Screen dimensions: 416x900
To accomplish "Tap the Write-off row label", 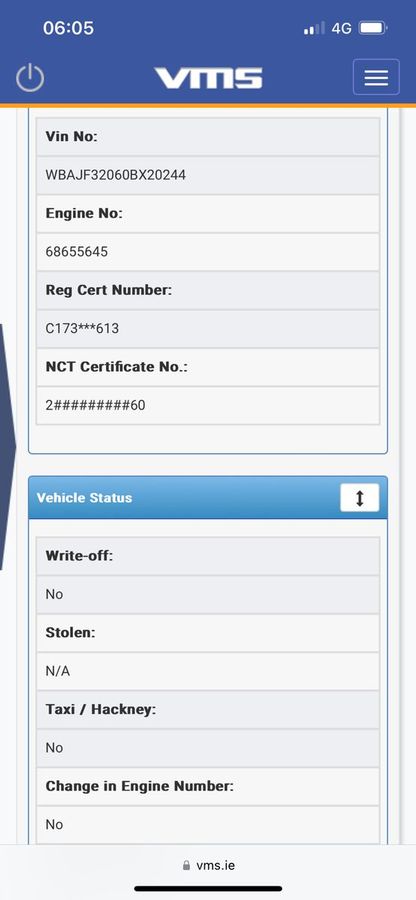I will (208, 556).
